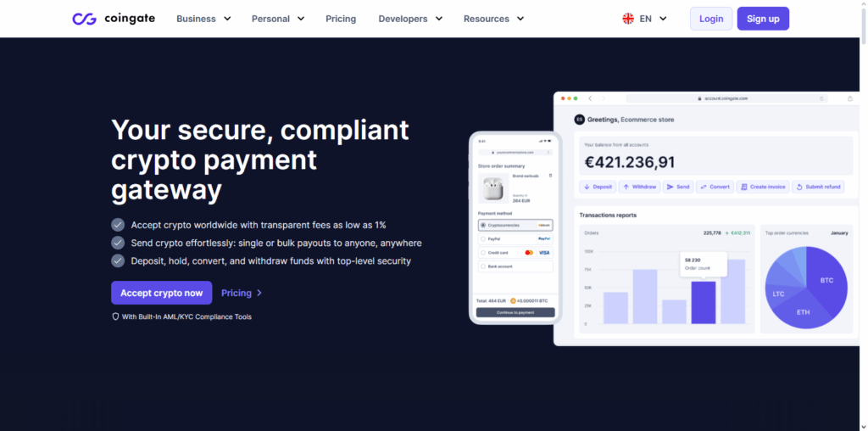Open the Resources navigation menu

[493, 19]
